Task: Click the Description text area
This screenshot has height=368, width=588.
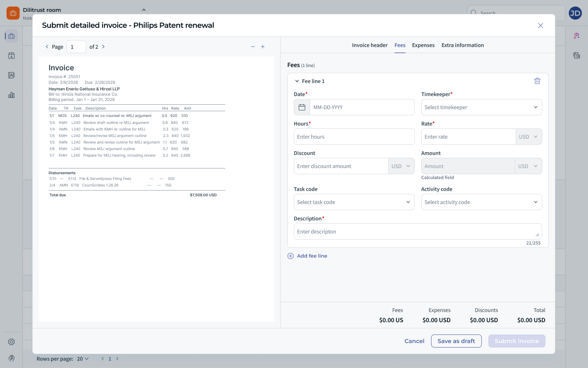Action: [418, 231]
